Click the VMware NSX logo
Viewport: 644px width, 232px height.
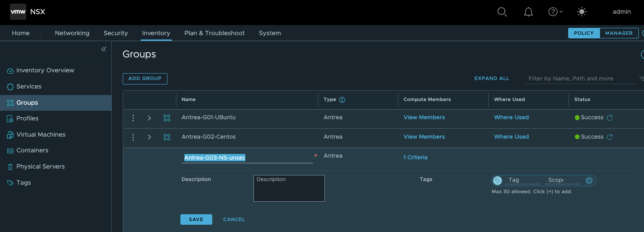18,12
